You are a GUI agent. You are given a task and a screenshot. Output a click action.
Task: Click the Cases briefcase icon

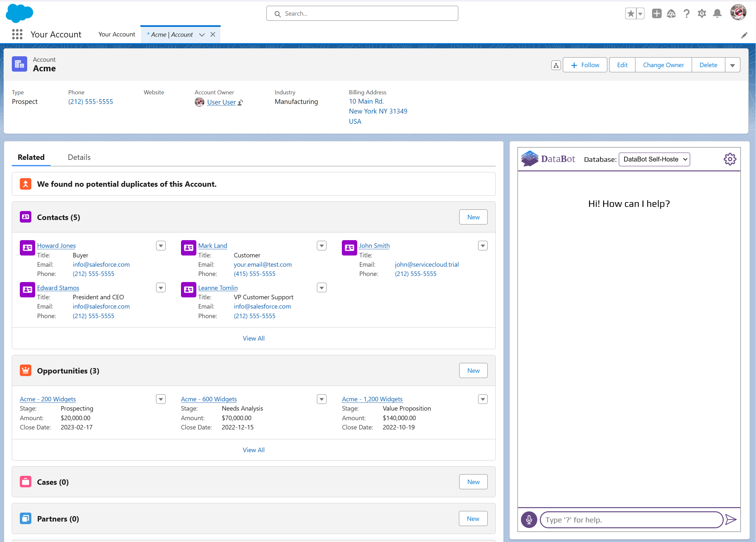pos(26,482)
